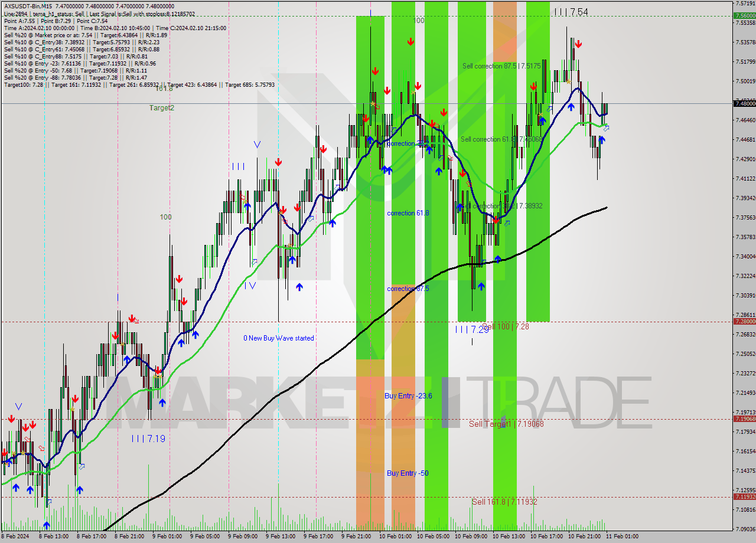Click the green '7.56000' price tag on axis
The width and height of the screenshot is (756, 543).
(x=744, y=16)
